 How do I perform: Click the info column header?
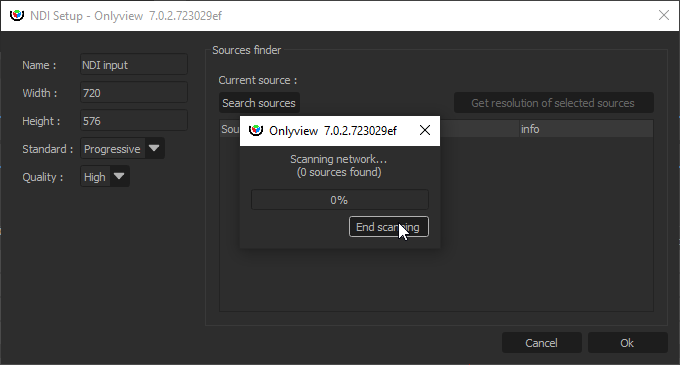point(586,129)
